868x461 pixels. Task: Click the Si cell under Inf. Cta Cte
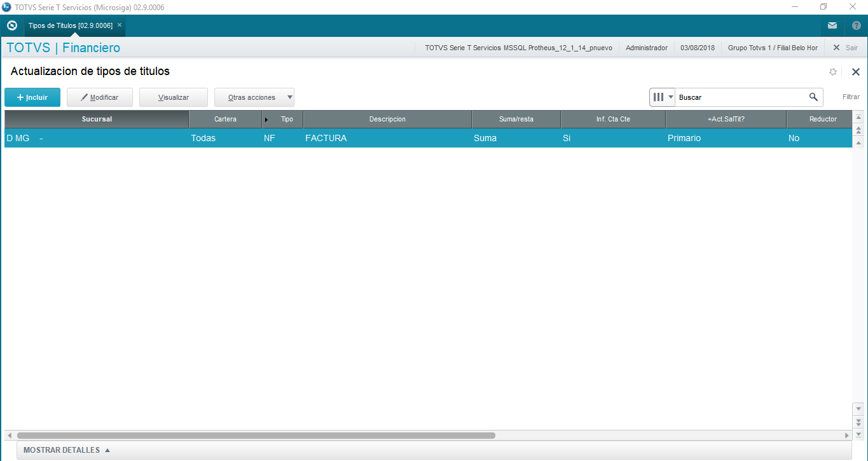[x=613, y=138]
